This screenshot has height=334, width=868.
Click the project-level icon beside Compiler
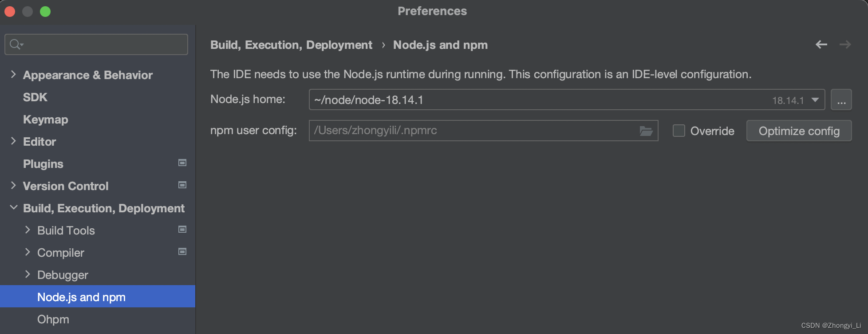(182, 251)
